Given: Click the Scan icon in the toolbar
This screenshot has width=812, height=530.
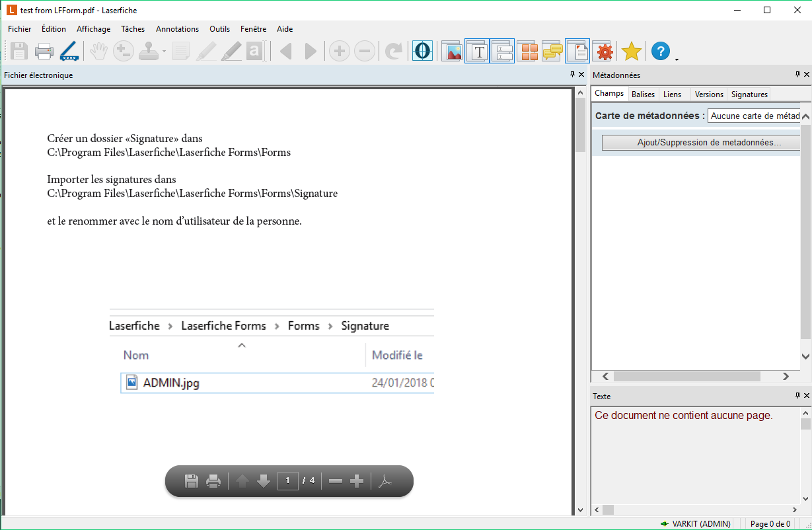Looking at the screenshot, I should coord(69,51).
